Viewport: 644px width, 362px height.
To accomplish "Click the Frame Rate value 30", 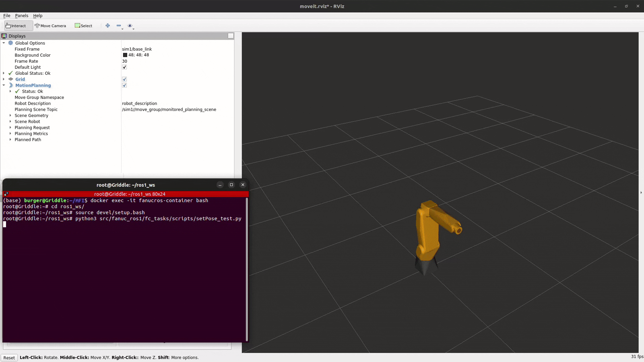I will pyautogui.click(x=124, y=61).
